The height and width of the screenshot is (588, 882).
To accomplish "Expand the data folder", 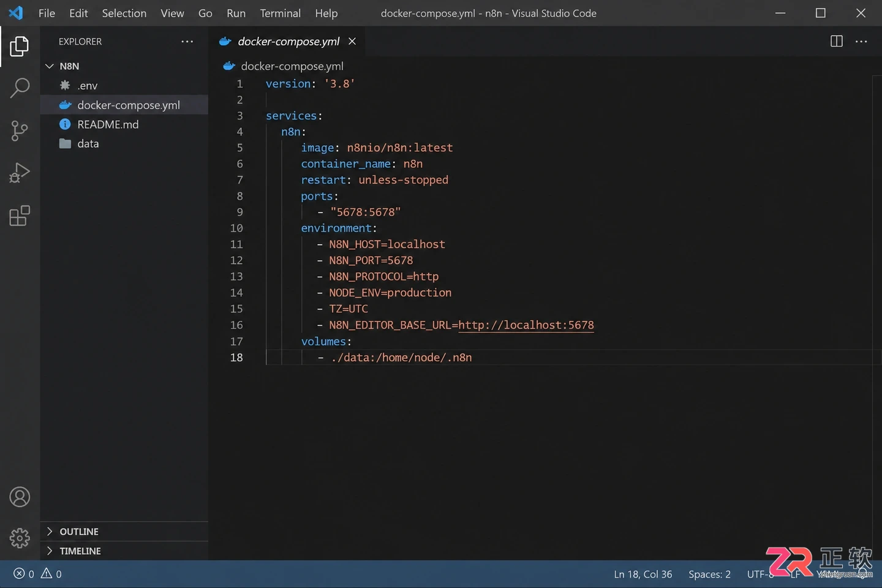I will point(124,143).
